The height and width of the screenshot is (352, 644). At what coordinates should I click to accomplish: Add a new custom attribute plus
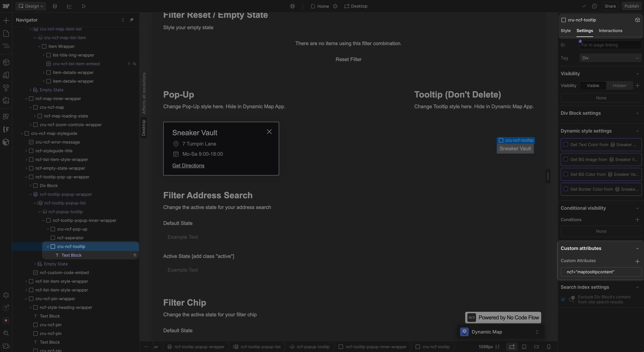tap(637, 261)
